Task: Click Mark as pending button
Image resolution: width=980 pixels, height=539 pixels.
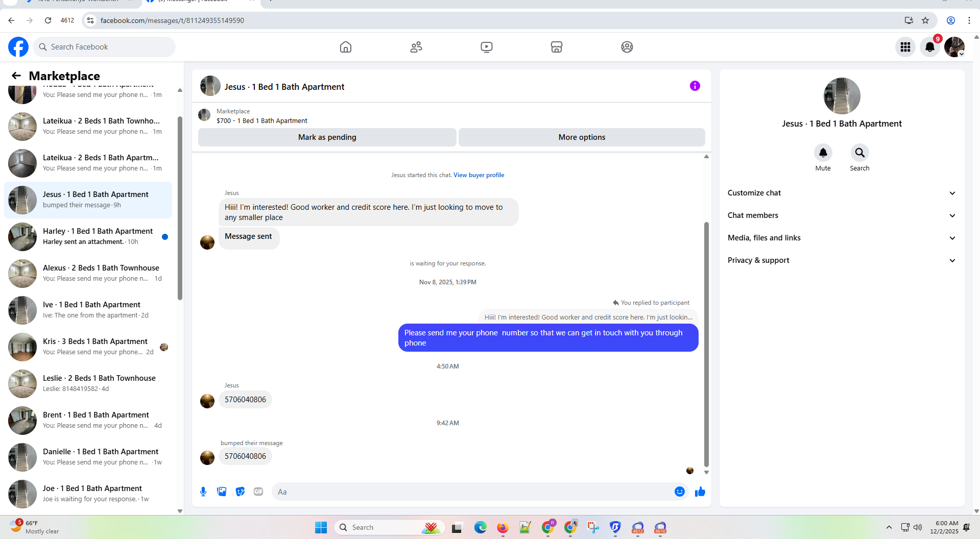Action: pyautogui.click(x=327, y=137)
